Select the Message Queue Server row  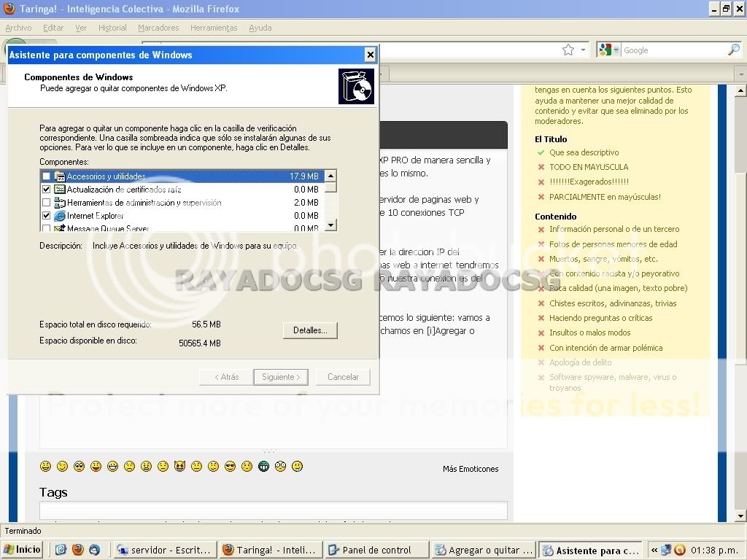coord(182,228)
